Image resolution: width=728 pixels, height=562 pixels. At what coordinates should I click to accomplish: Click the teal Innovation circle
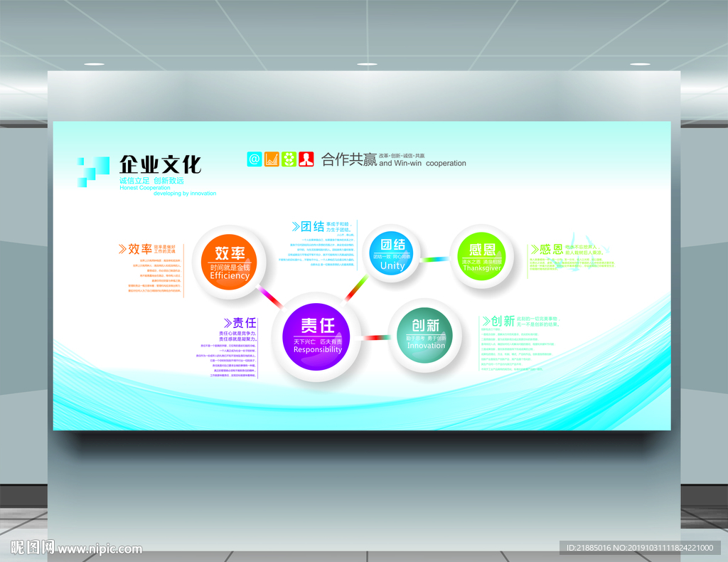[x=425, y=335]
